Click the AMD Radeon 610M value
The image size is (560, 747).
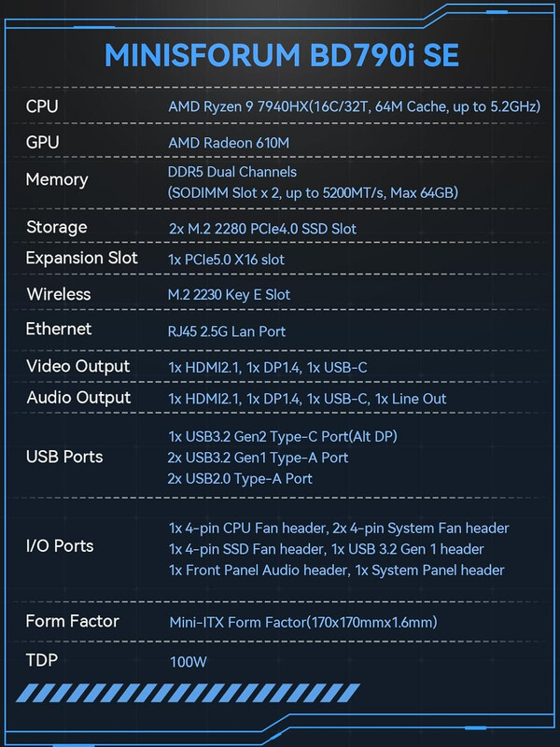point(229,143)
